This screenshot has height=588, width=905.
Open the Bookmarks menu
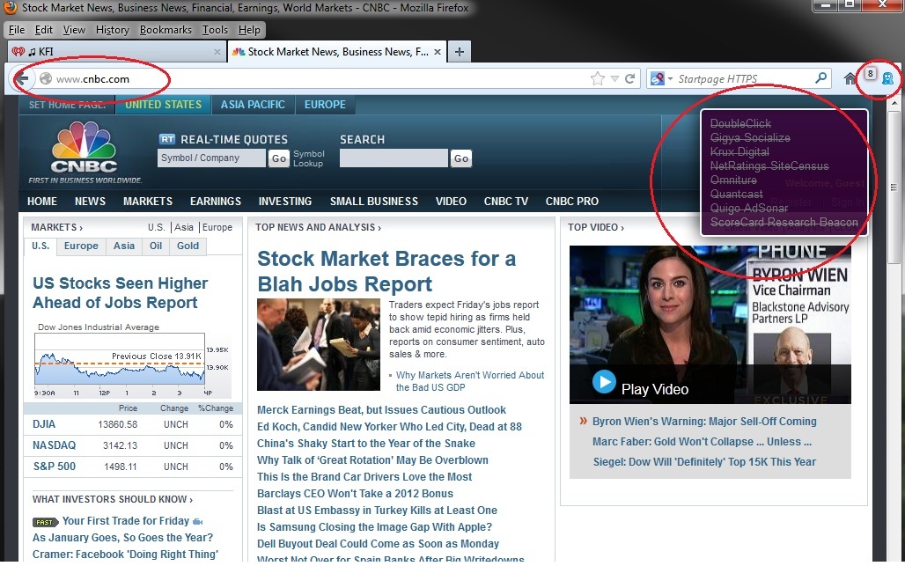tap(166, 30)
